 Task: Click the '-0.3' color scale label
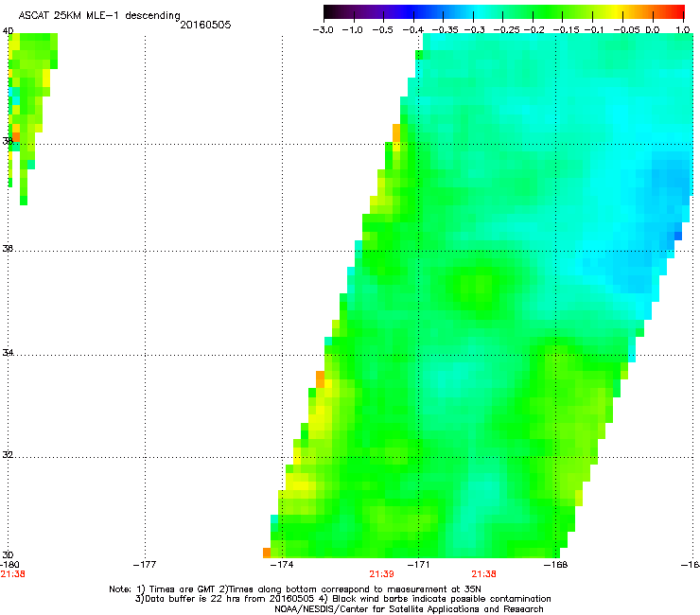(474, 30)
